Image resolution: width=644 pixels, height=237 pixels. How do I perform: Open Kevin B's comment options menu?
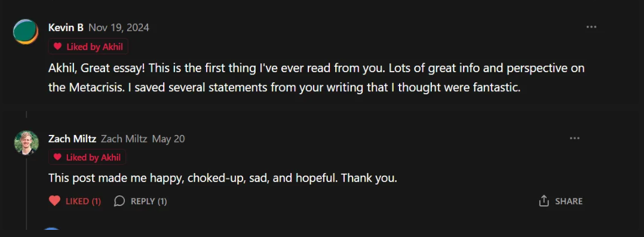pos(591,27)
